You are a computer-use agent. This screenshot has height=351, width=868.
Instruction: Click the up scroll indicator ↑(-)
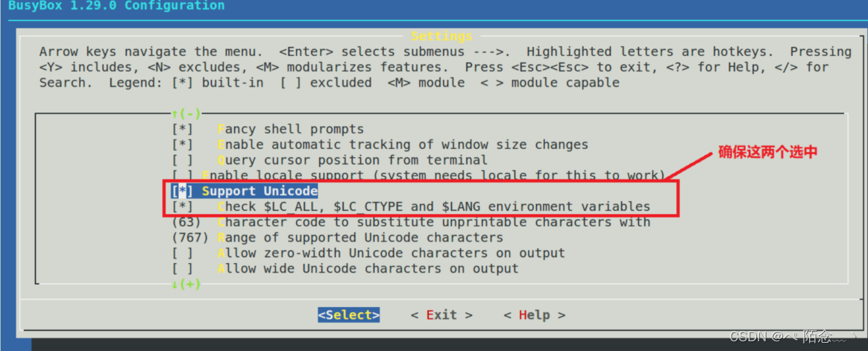click(186, 113)
